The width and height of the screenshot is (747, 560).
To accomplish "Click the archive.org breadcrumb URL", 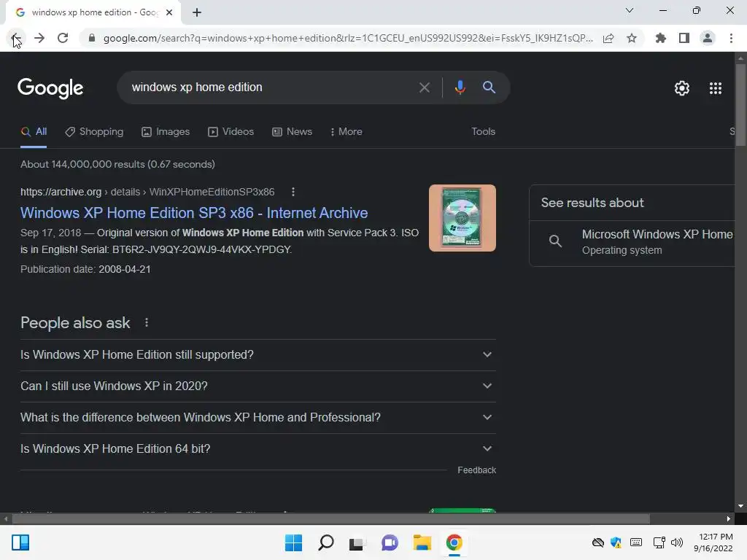I will (147, 192).
